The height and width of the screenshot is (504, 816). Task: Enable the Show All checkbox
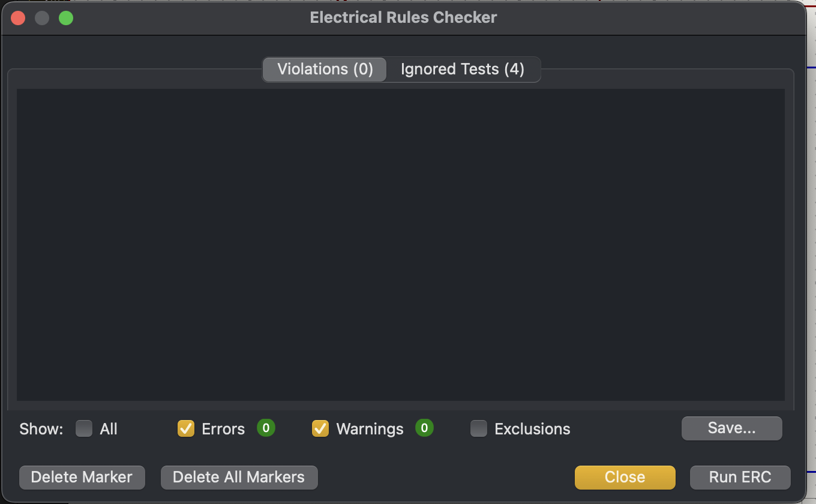pos(84,429)
